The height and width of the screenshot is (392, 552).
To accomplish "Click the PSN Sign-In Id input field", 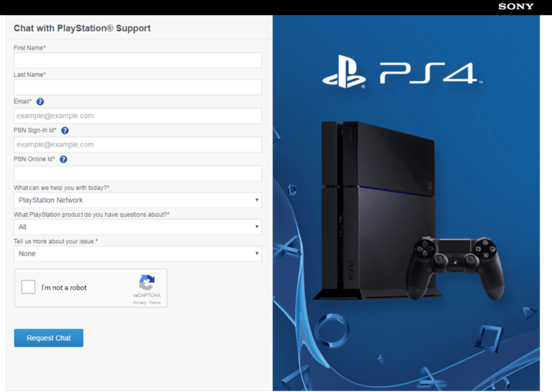I will (138, 145).
